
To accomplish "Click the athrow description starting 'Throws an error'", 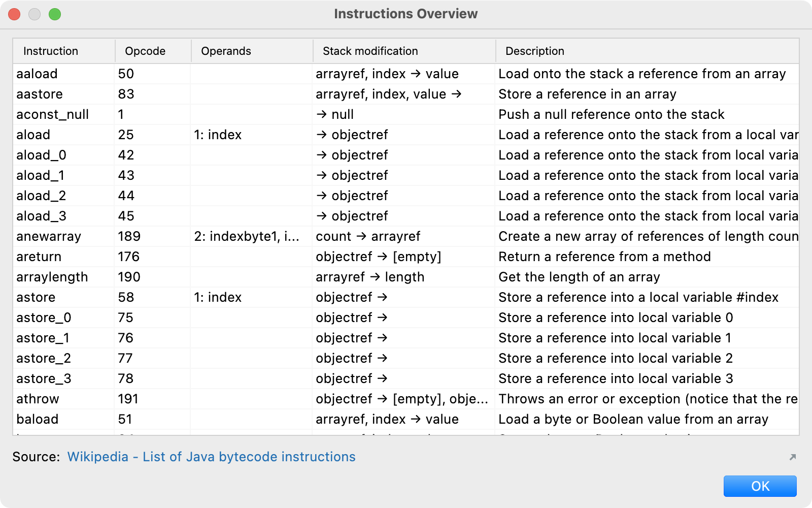I will (647, 399).
